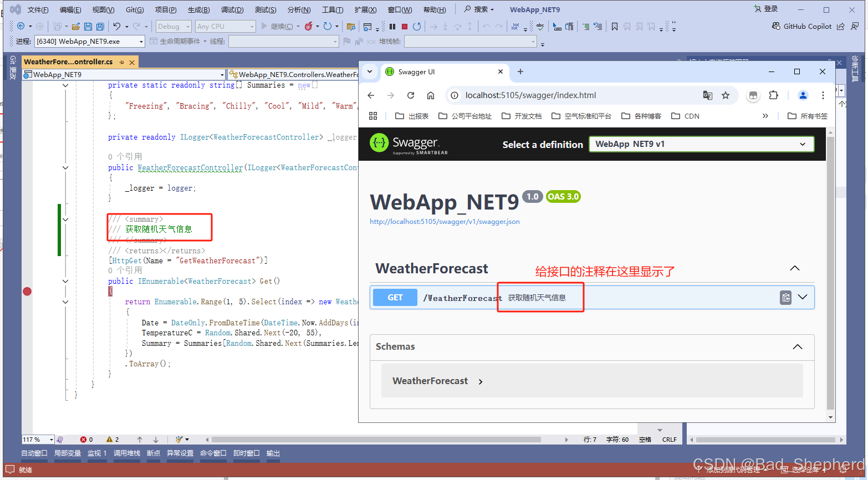Viewport: 868px width, 480px height.
Task: Open a new browser tab with plus
Action: coord(520,72)
